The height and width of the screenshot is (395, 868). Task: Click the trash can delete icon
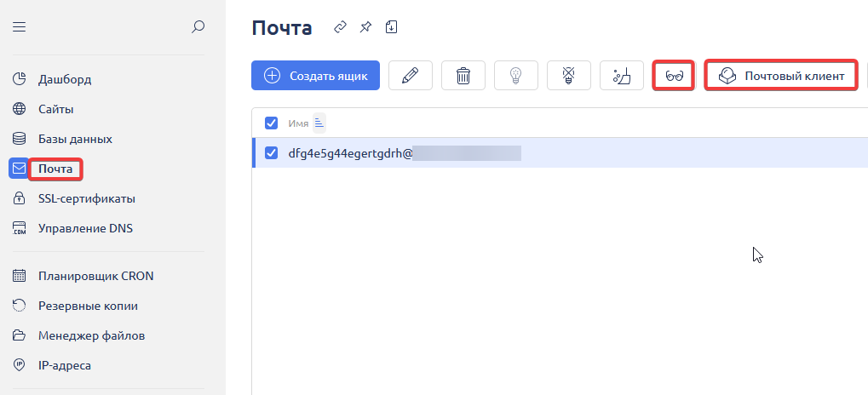click(x=463, y=76)
